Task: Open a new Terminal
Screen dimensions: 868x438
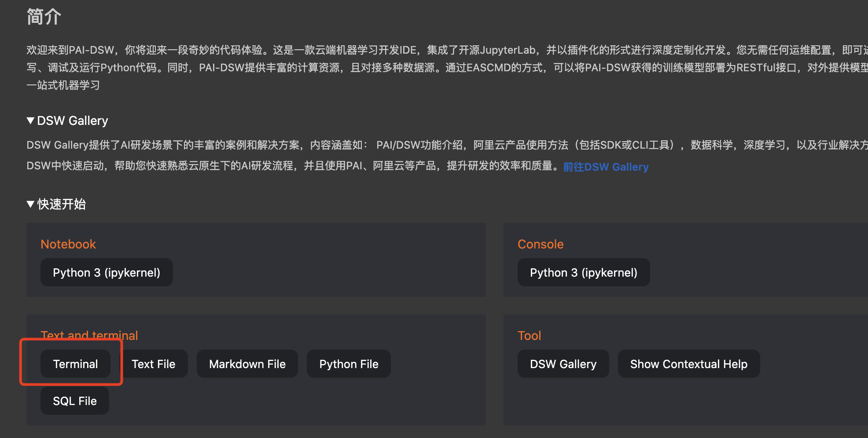Action: click(75, 364)
